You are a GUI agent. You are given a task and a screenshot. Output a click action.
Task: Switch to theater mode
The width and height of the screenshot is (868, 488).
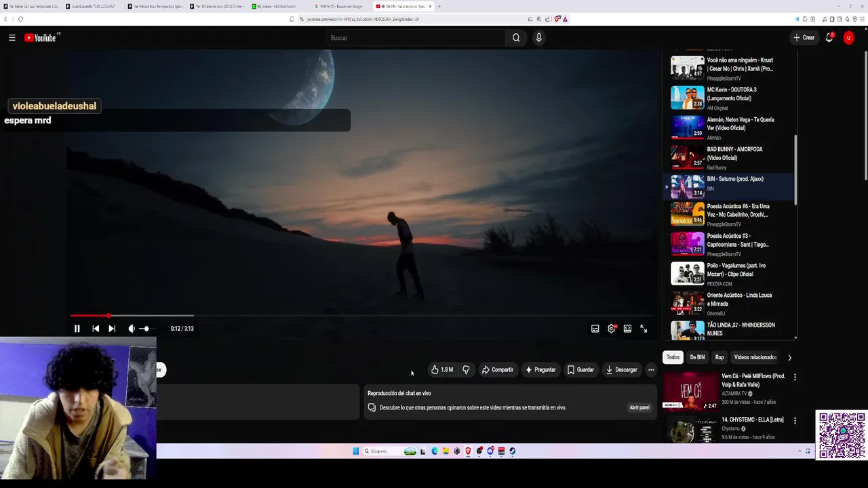(627, 329)
